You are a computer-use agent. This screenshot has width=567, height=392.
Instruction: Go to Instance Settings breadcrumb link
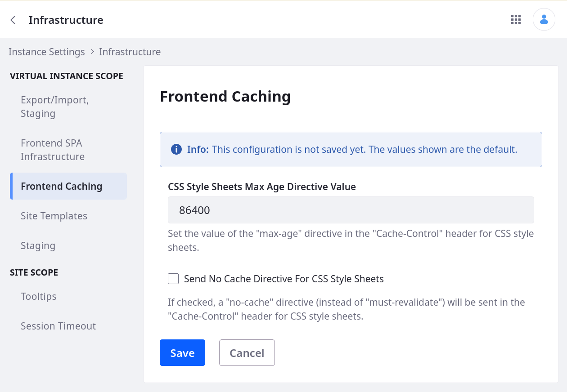(47, 52)
